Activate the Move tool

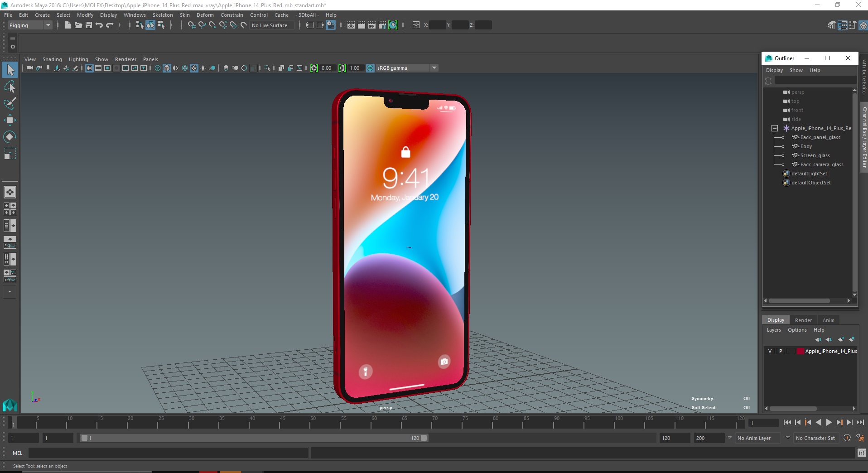coord(10,120)
